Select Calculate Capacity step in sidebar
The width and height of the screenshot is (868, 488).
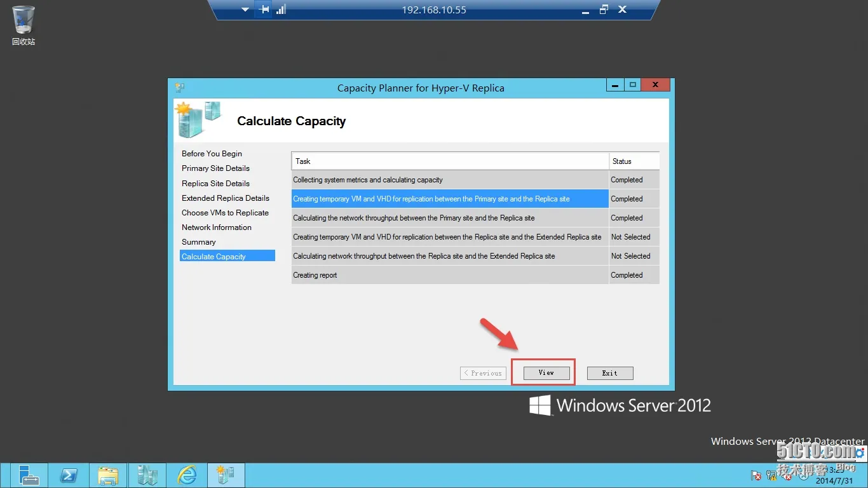pyautogui.click(x=227, y=256)
